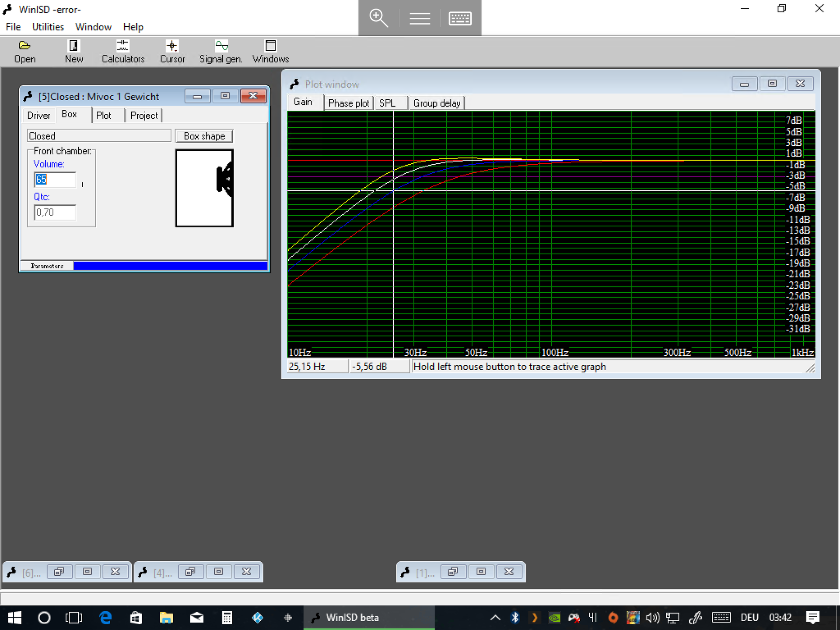The image size is (840, 630).
Task: Show the on-screen keyboard icon at top
Action: coord(460,18)
